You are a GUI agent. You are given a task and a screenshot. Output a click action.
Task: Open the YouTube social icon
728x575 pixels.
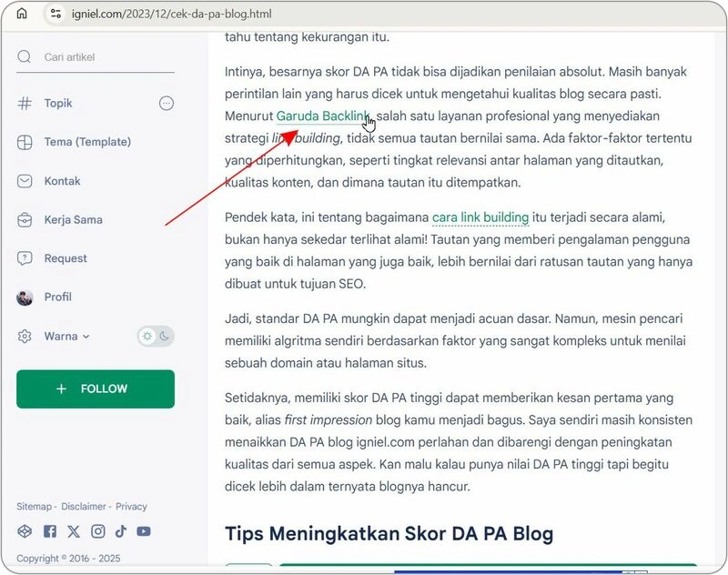tap(144, 531)
